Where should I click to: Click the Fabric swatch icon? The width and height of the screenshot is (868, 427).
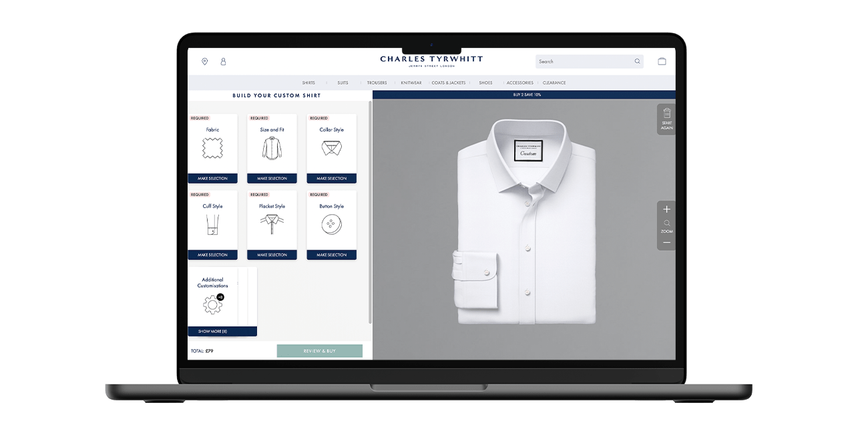click(212, 148)
